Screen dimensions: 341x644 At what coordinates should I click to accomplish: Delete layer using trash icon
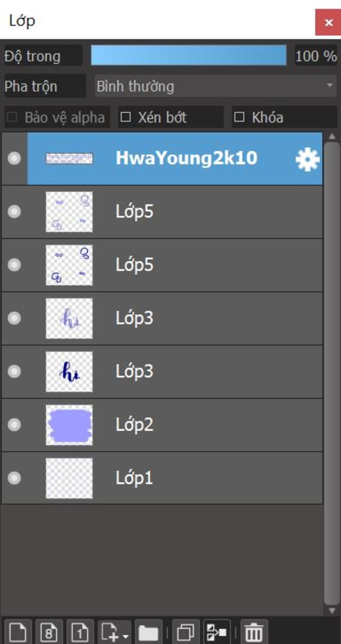pyautogui.click(x=254, y=632)
